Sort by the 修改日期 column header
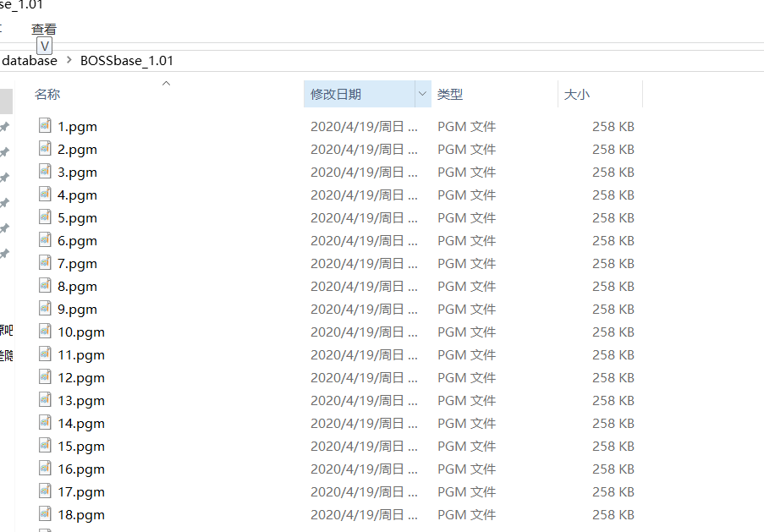This screenshot has height=532, width=764. 336,94
